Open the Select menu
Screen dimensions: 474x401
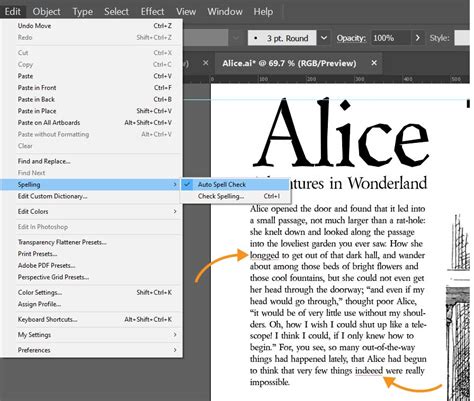click(116, 11)
